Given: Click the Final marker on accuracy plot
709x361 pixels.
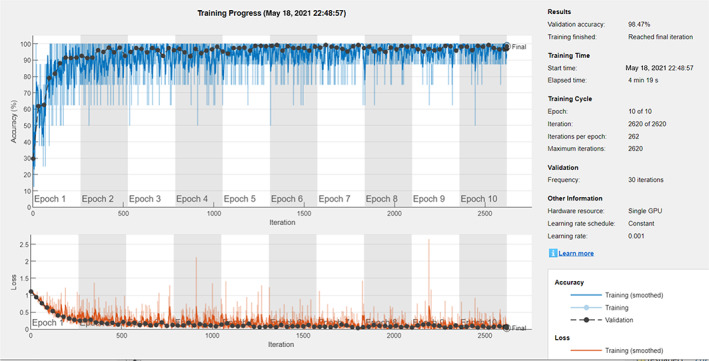Looking at the screenshot, I should 506,46.
